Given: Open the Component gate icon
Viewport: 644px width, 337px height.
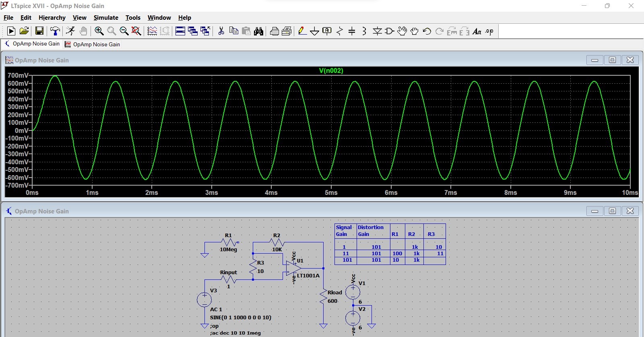Looking at the screenshot, I should pyautogui.click(x=390, y=31).
